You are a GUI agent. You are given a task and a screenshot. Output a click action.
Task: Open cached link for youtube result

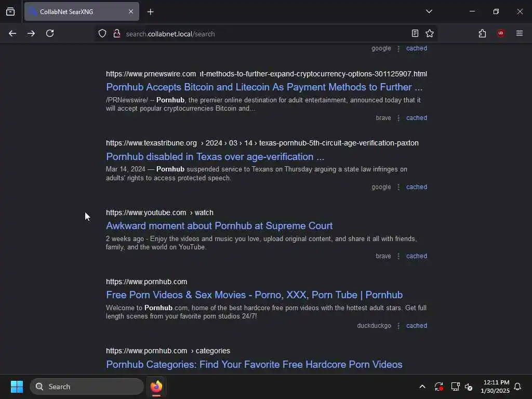[x=416, y=256]
